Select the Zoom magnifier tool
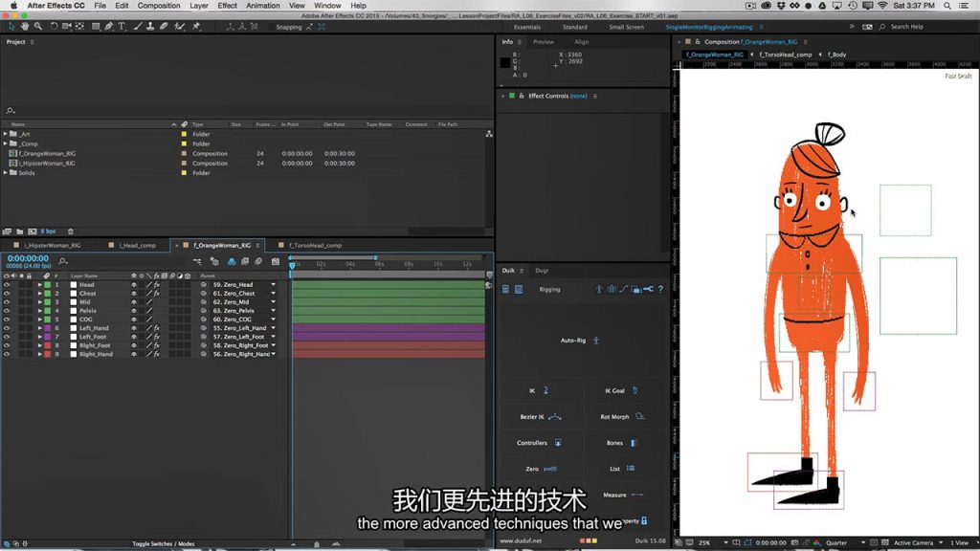This screenshot has width=980, height=551. (38, 27)
